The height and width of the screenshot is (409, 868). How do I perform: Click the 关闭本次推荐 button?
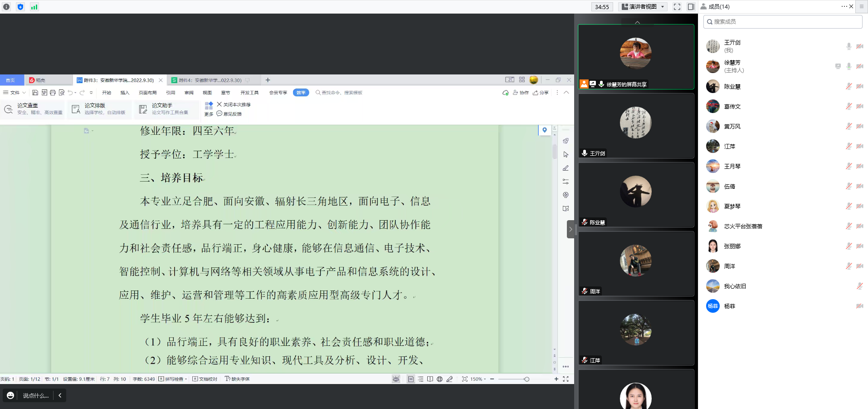click(x=234, y=104)
